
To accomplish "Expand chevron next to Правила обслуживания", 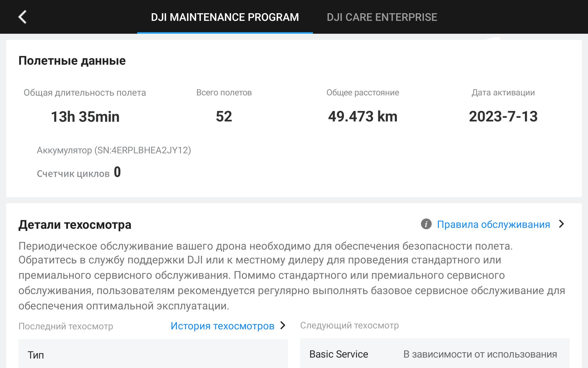I will pyautogui.click(x=561, y=224).
